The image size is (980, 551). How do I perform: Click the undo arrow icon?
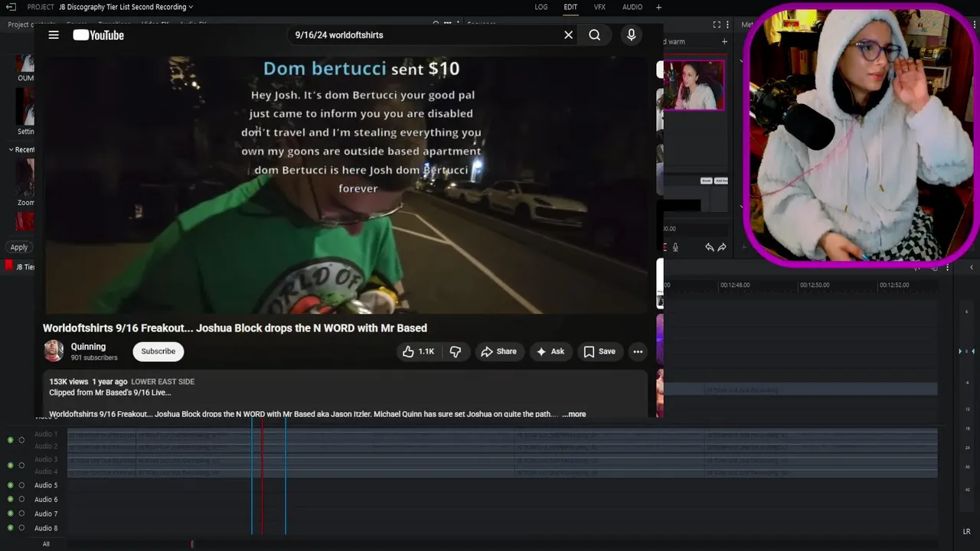710,247
